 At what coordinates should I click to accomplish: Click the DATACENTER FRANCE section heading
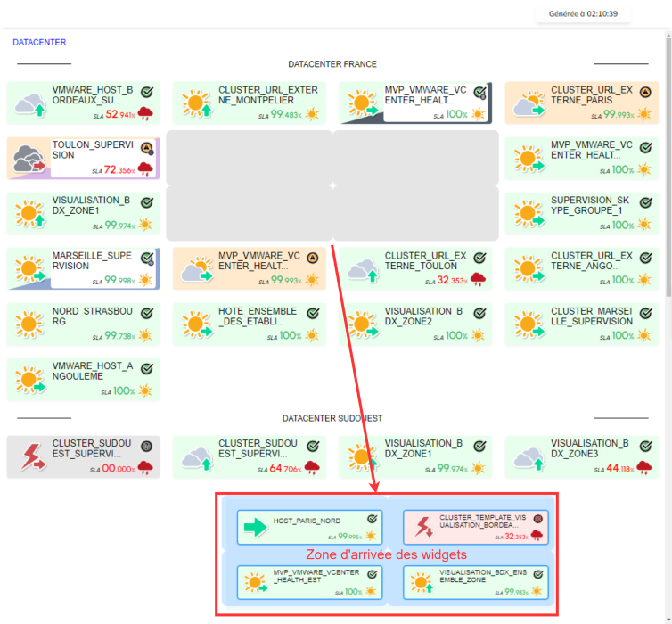coord(332,64)
